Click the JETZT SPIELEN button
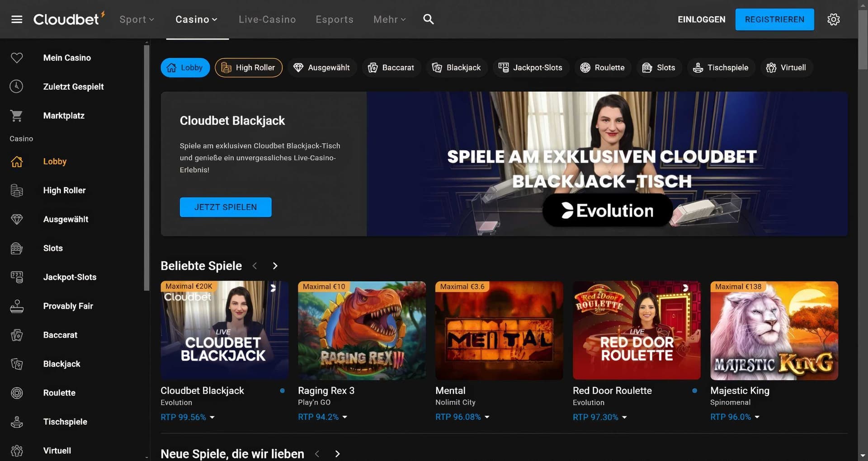The height and width of the screenshot is (461, 868). 225,207
